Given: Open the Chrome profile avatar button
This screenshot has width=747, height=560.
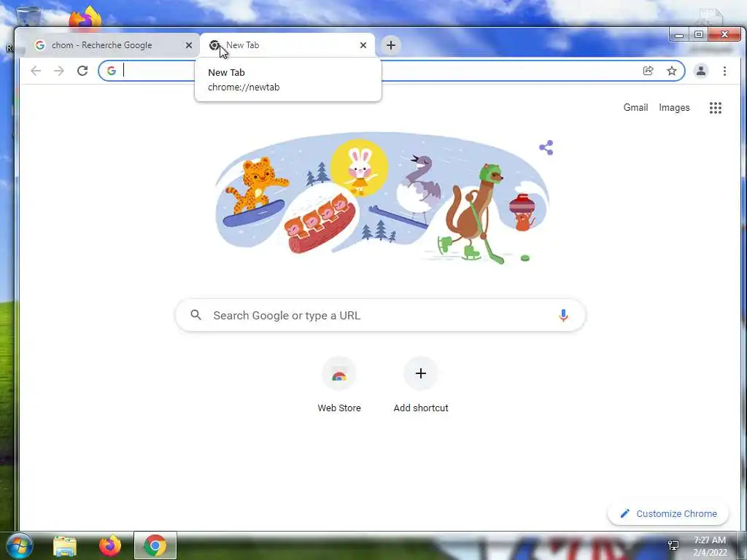Looking at the screenshot, I should coord(701,71).
